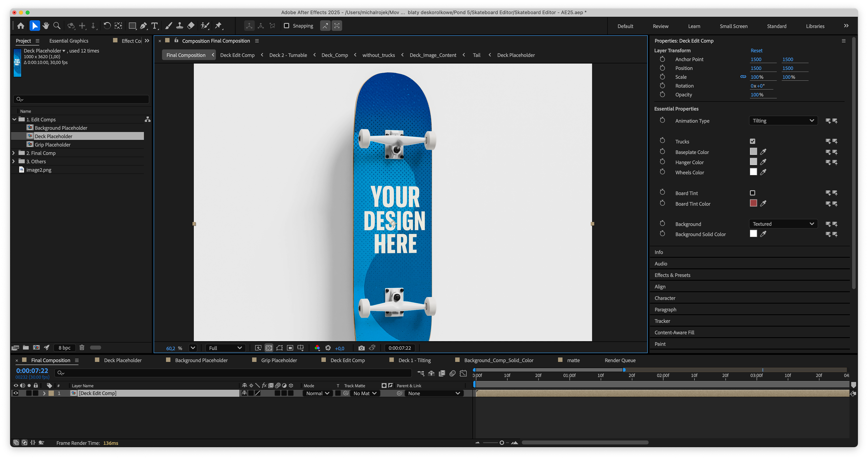This screenshot has height=459, width=868.
Task: Open the Essential Graphics panel tab
Action: tap(69, 41)
